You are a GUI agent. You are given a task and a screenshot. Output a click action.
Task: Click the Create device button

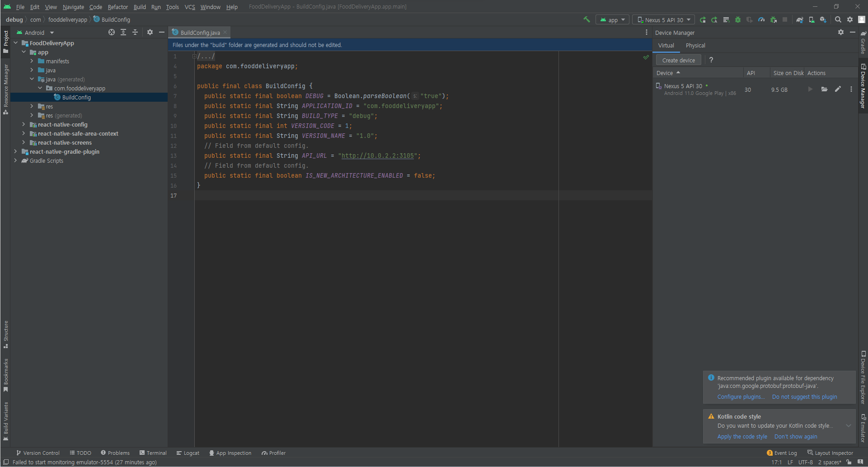[678, 60]
